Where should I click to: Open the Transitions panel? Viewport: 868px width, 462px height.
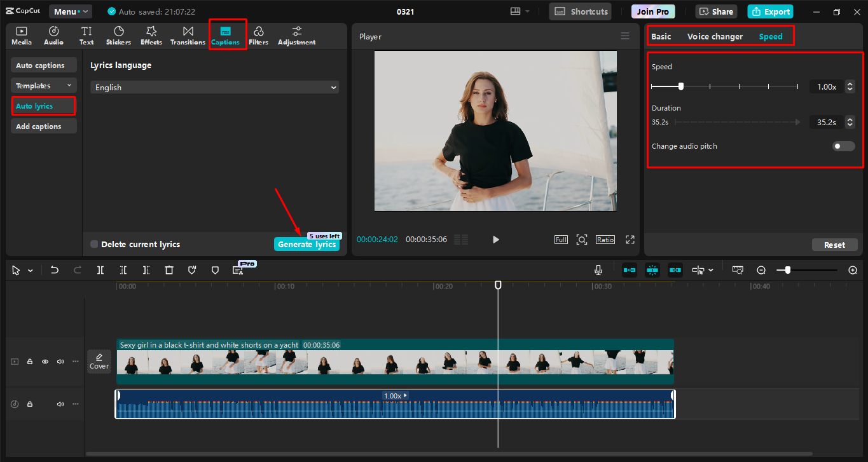[x=187, y=35]
